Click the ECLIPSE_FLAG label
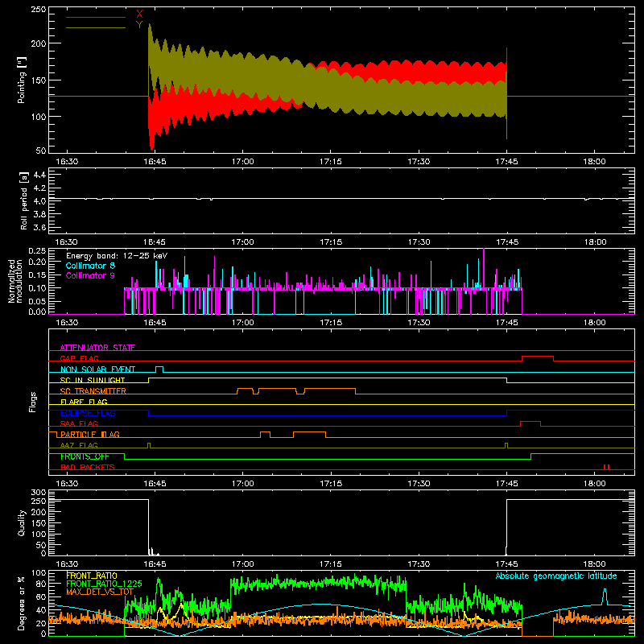Screen dimensions: 644x644 click(x=88, y=413)
